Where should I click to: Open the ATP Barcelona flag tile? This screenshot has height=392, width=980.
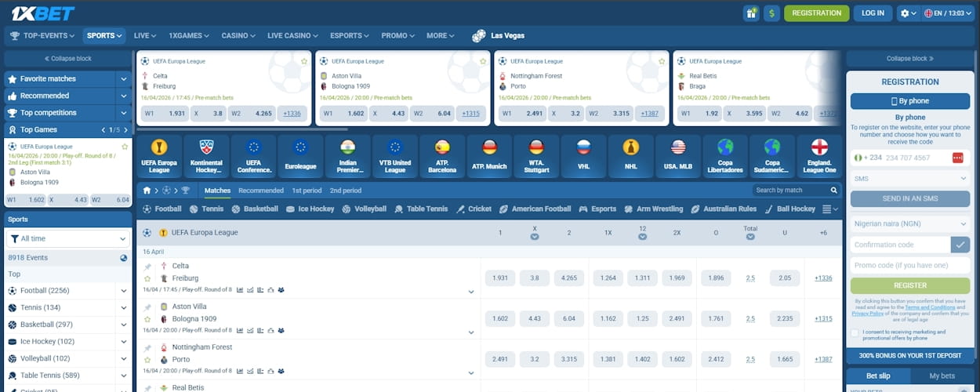[442, 156]
